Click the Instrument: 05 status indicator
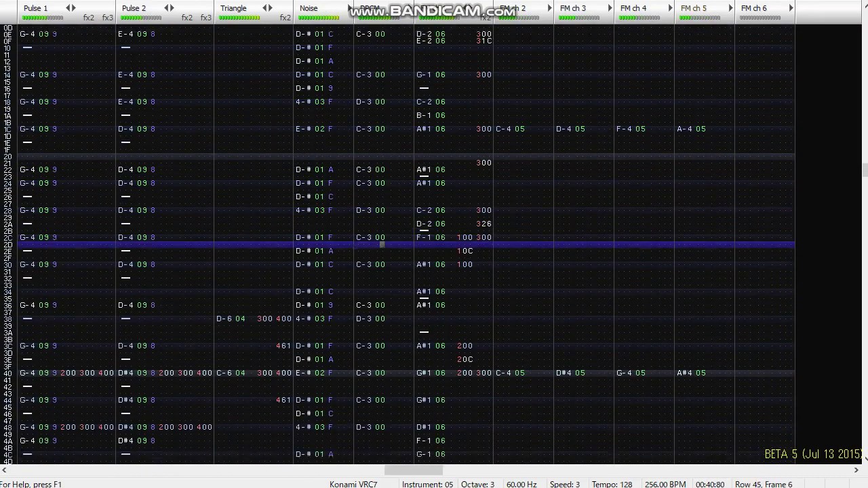This screenshot has width=868, height=488. (x=427, y=484)
